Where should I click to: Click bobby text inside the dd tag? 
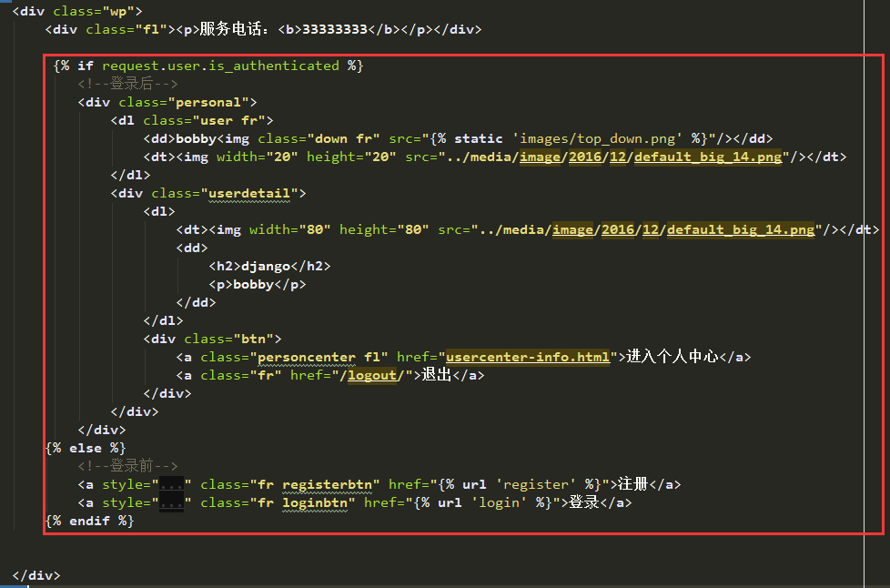(197, 138)
